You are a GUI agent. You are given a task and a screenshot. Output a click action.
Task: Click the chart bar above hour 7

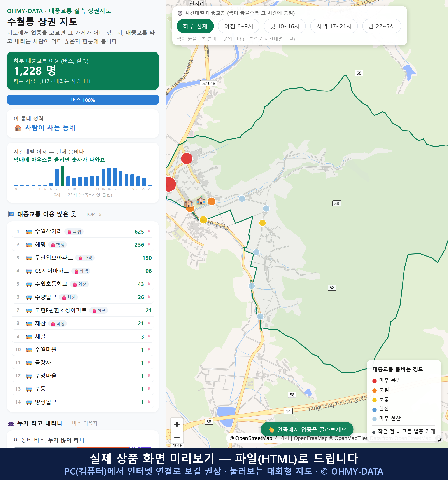pyautogui.click(x=57, y=177)
